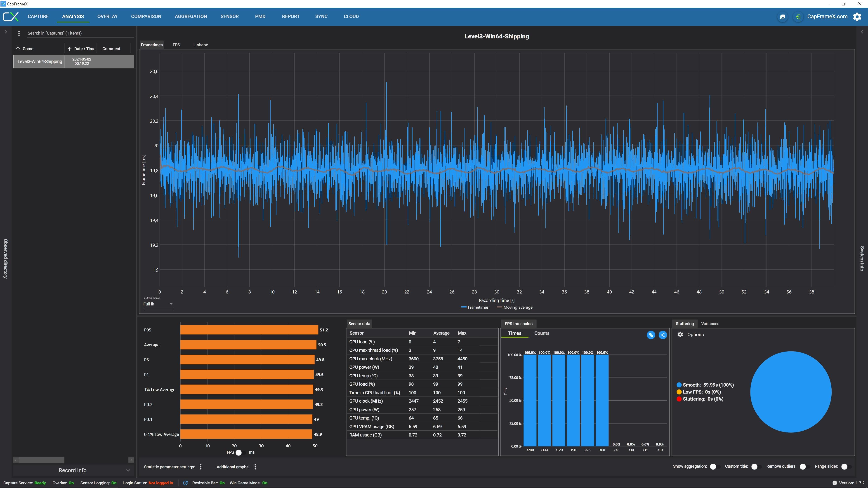
Task: Click right scroll arrow of record list
Action: [x=131, y=460]
